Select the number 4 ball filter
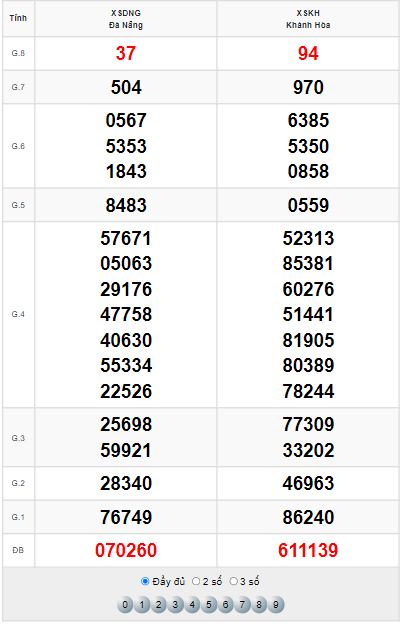Viewport: 401px width, 624px height. click(192, 604)
